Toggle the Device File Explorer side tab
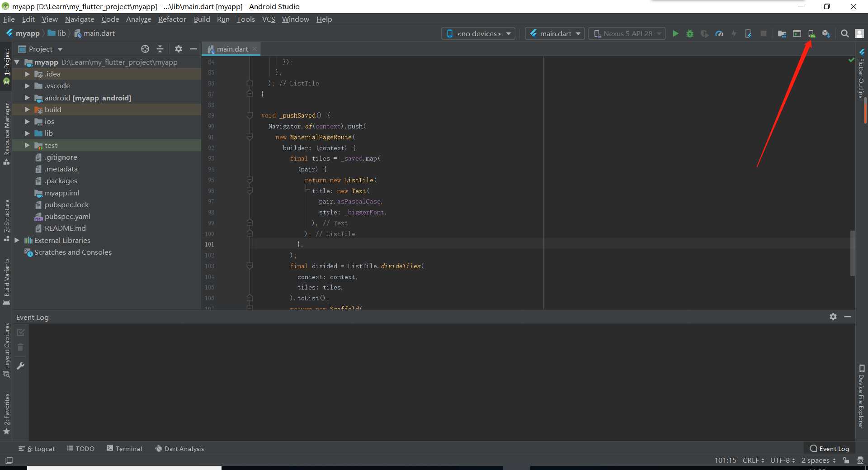Screen dimensions: 868x470 click(862, 396)
